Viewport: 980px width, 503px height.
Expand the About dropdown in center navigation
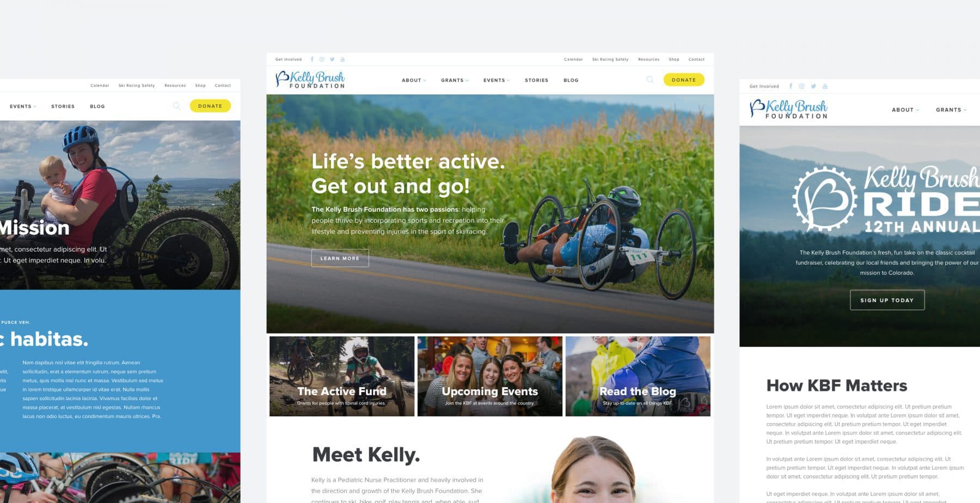click(414, 80)
